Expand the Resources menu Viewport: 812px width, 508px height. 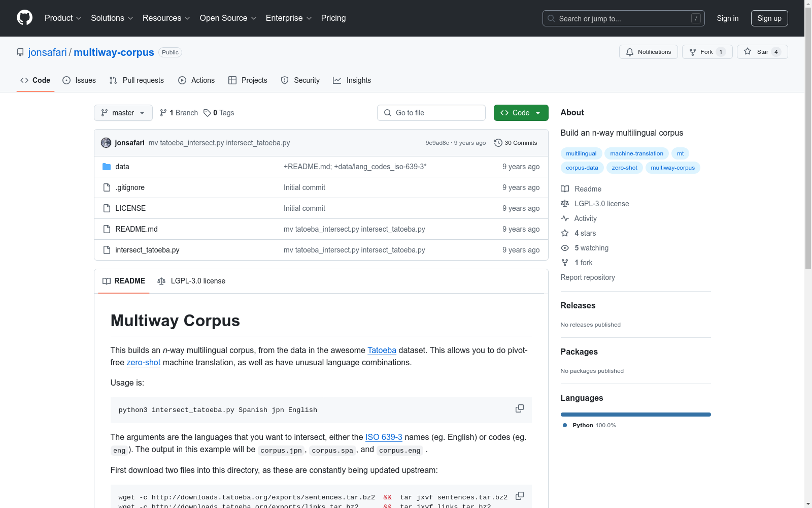click(166, 18)
